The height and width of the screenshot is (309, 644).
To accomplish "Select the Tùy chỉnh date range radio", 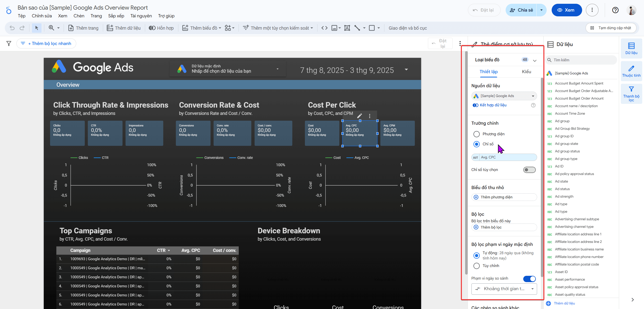I will pyautogui.click(x=476, y=266).
